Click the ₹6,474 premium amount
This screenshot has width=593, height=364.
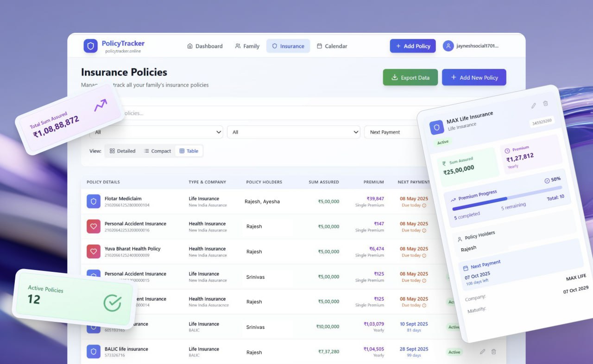[x=377, y=249]
